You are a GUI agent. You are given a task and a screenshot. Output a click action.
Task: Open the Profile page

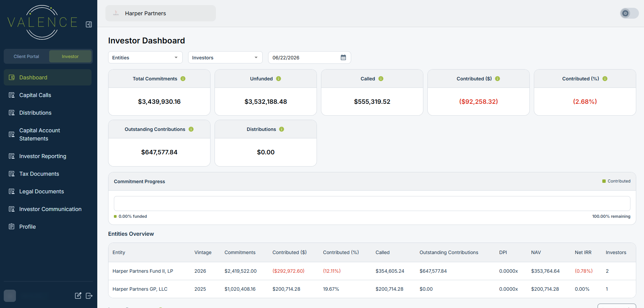(x=47, y=227)
